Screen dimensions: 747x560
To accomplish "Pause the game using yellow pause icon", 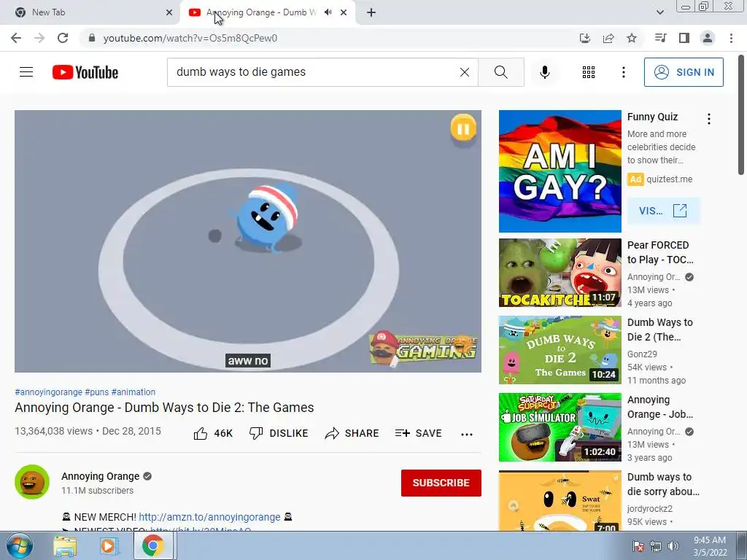I will point(463,128).
